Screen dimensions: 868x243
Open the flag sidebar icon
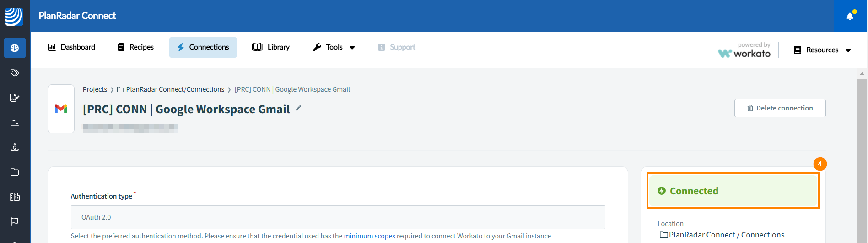coord(15,221)
